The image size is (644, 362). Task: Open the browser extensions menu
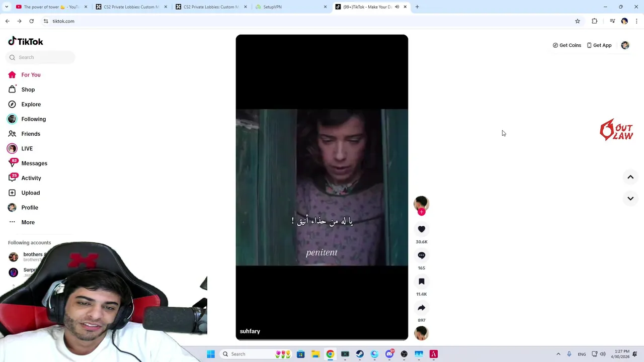point(595,21)
